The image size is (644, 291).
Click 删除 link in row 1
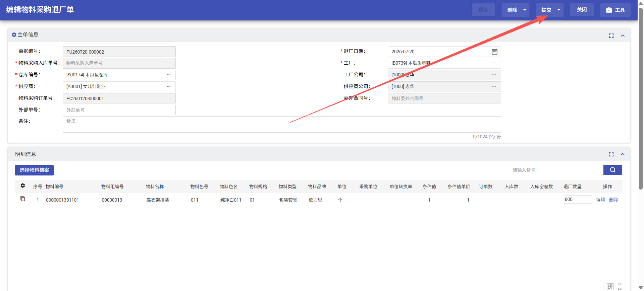[x=613, y=200]
